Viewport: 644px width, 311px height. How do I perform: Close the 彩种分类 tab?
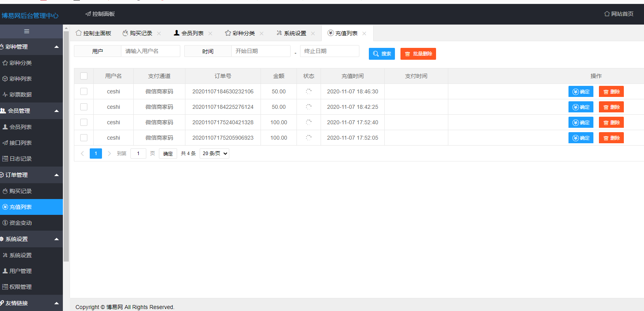(x=262, y=34)
